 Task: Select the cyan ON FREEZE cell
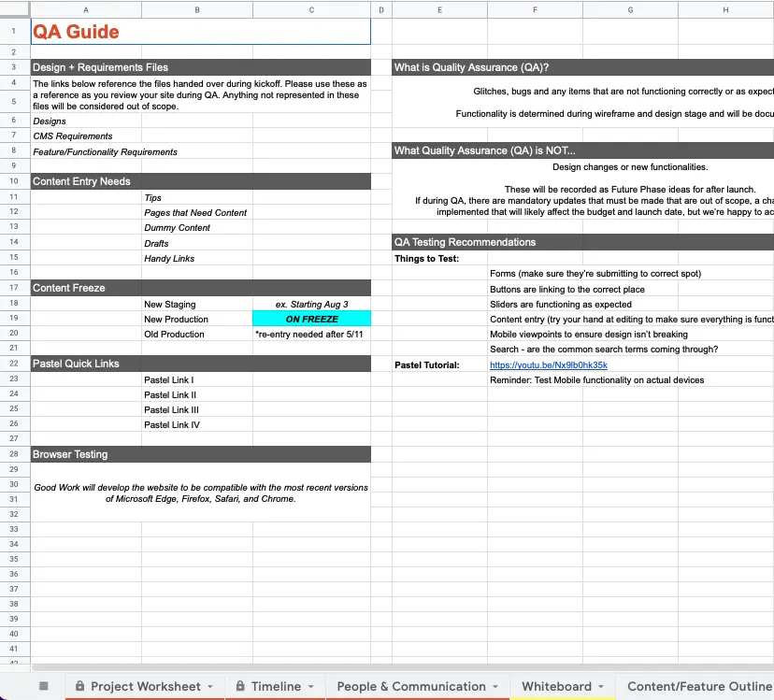pyautogui.click(x=311, y=320)
